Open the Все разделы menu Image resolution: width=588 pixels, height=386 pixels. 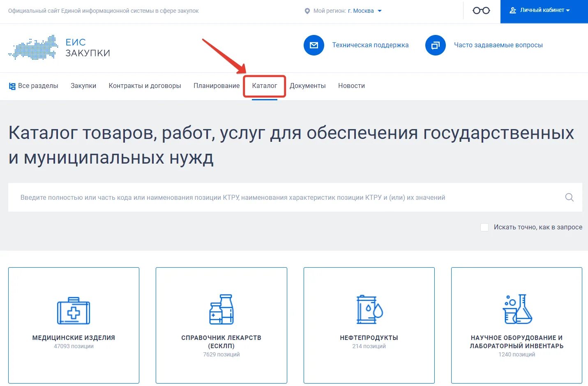point(34,86)
